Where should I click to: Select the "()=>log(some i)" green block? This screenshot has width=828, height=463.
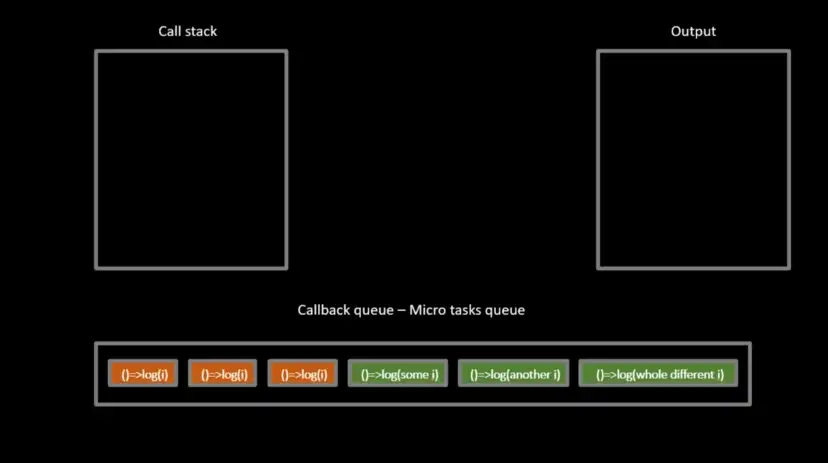coord(398,374)
